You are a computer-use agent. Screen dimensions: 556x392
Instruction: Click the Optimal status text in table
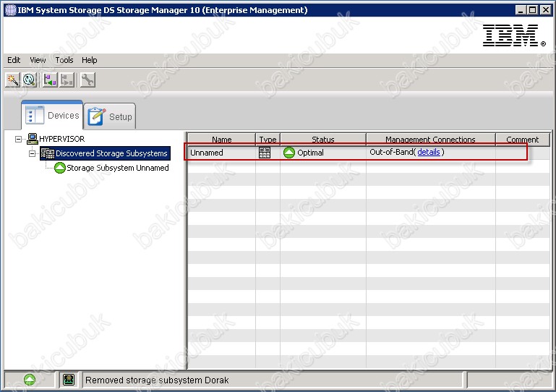click(310, 153)
